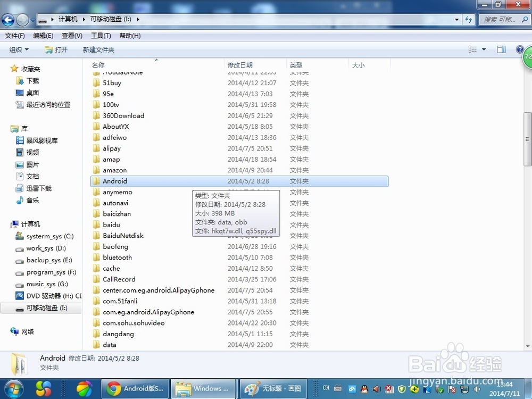The width and height of the screenshot is (532, 399).
Task: Change view with the view mode icon
Action: [x=472, y=49]
